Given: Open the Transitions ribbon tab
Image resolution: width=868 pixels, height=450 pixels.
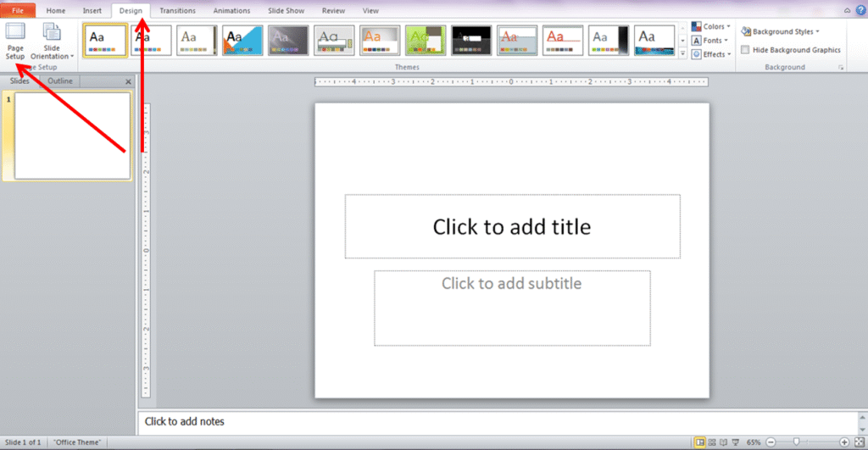Looking at the screenshot, I should click(177, 11).
